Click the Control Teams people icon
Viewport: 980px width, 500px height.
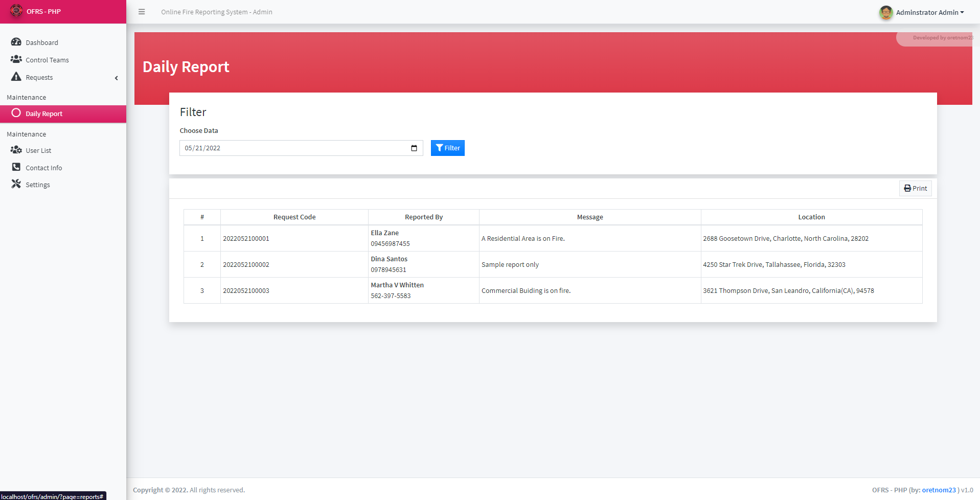[x=16, y=59]
